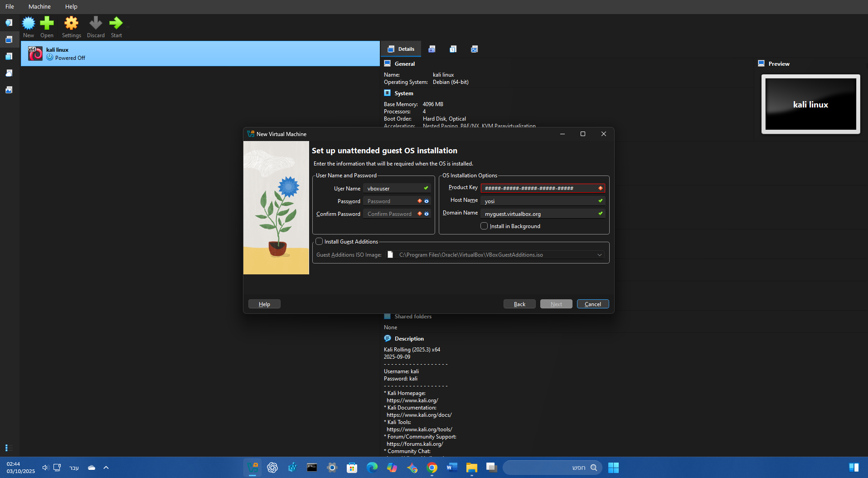Click the Host Name input field
868x478 pixels.
539,201
